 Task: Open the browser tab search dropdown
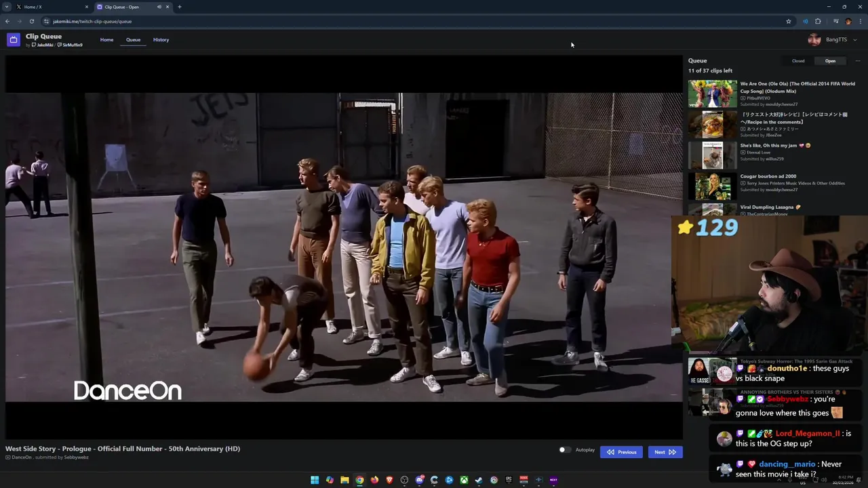(7, 7)
